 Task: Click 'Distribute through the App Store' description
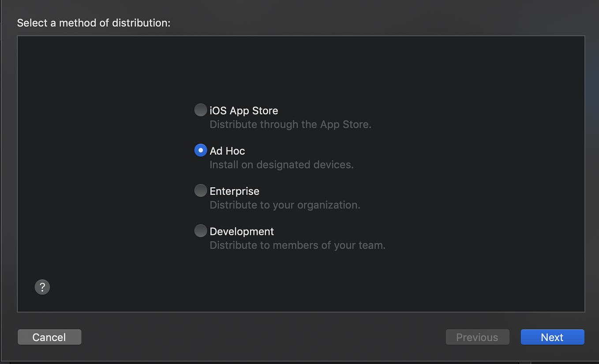coord(290,124)
